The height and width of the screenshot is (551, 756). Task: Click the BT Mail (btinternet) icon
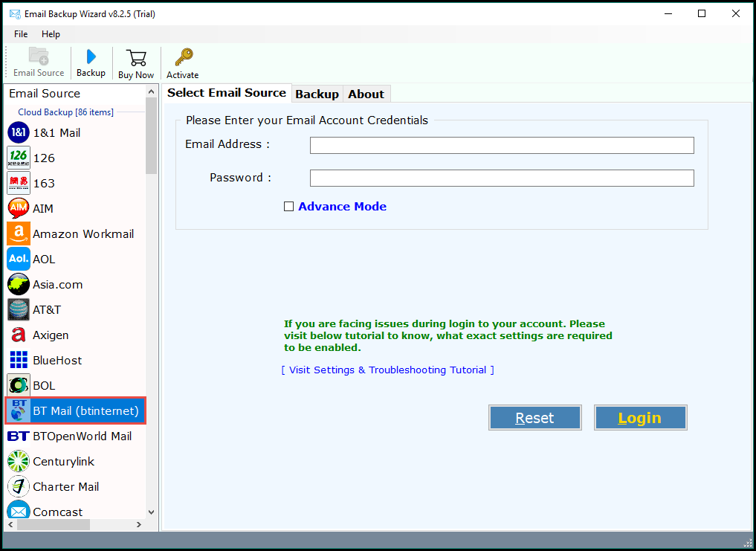tap(19, 410)
